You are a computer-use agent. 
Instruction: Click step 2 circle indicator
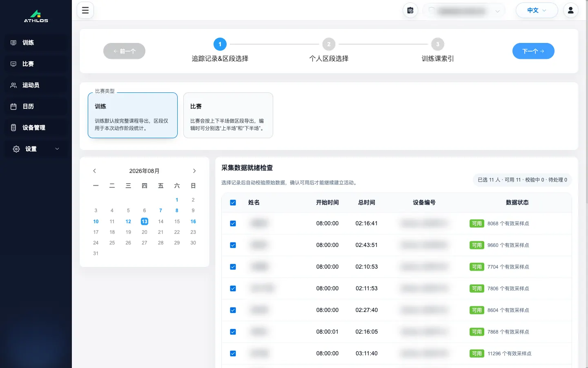(x=329, y=44)
